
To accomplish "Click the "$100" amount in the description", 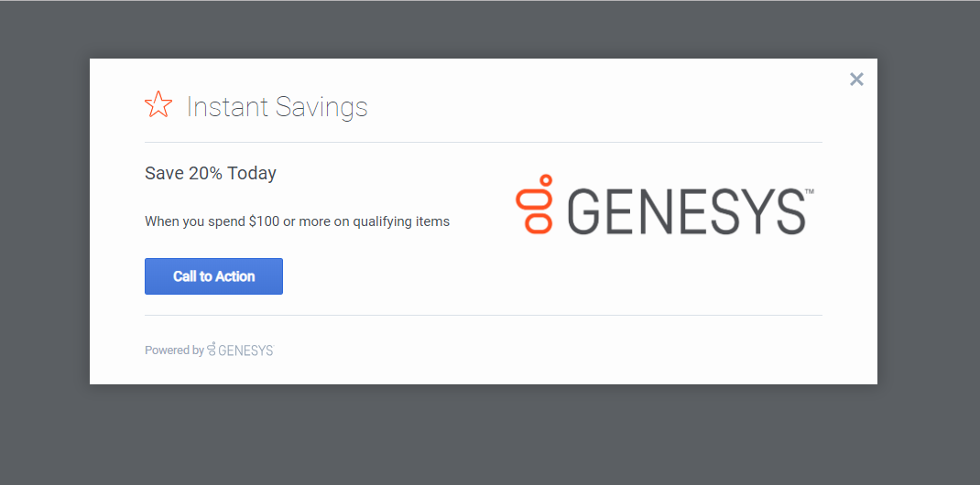I will [x=264, y=221].
